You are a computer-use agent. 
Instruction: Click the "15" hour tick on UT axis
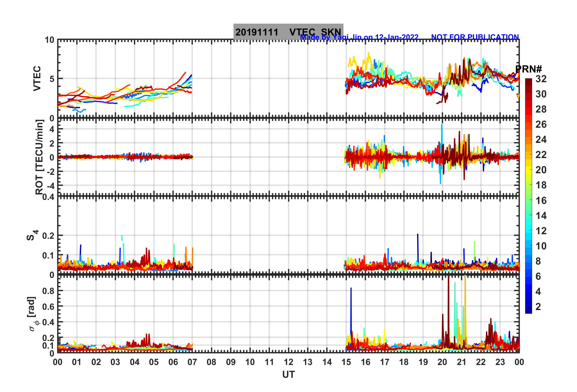click(346, 362)
